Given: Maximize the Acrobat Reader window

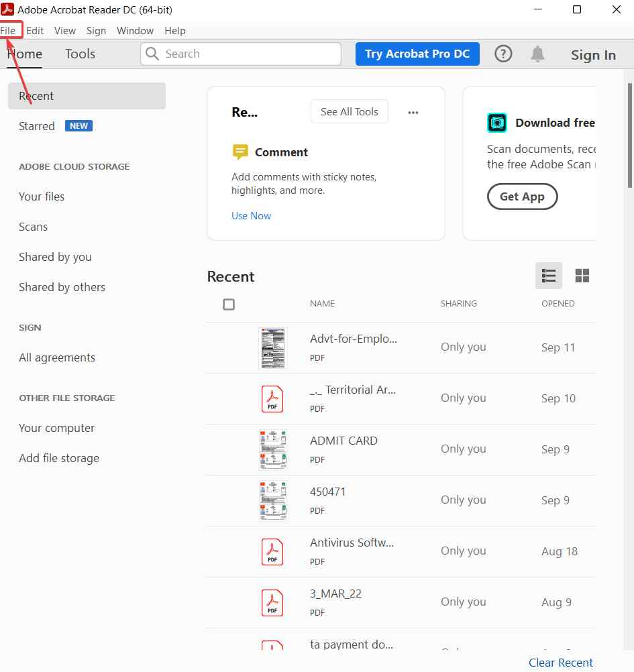Looking at the screenshot, I should tap(577, 9).
